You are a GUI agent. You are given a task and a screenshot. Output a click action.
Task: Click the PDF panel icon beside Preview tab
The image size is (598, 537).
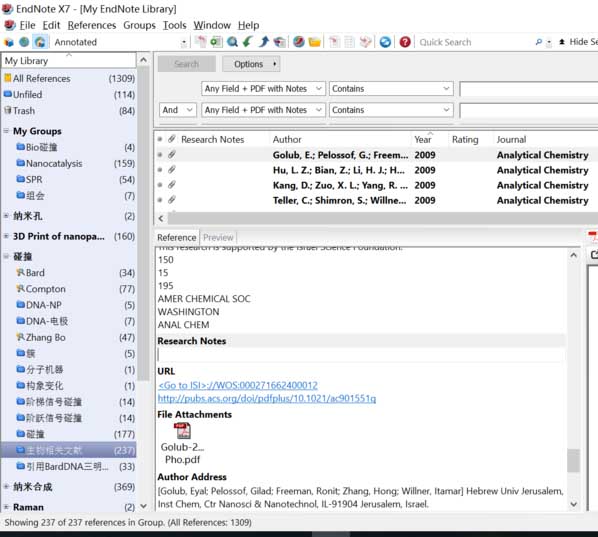(x=593, y=236)
